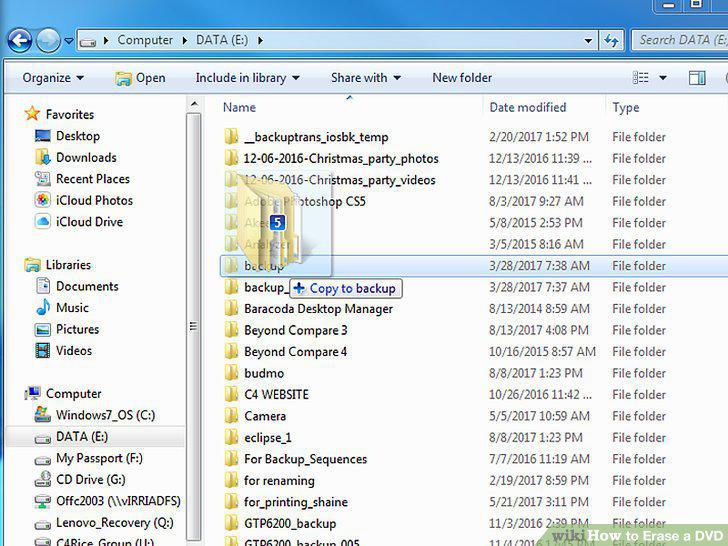This screenshot has width=728, height=546.
Task: Click date 10/16/2015 8:57 AM cell
Action: (542, 351)
